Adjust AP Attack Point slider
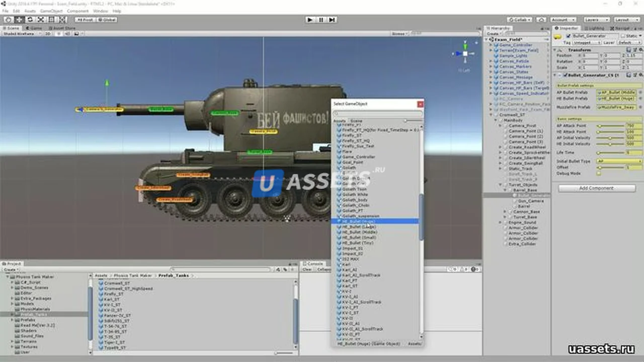This screenshot has height=362, width=644. pos(610,126)
